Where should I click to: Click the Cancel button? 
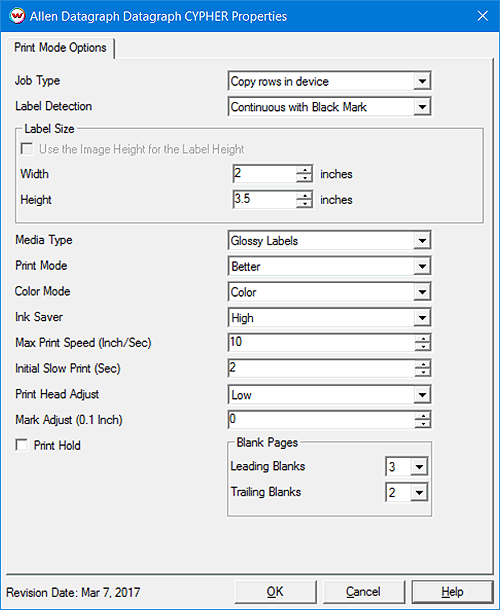pos(363,592)
